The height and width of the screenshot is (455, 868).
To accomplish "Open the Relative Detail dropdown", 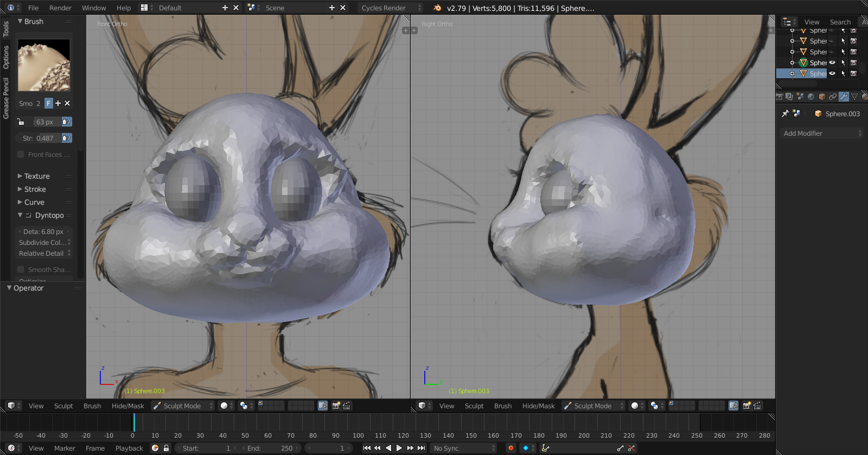I will pyautogui.click(x=44, y=253).
